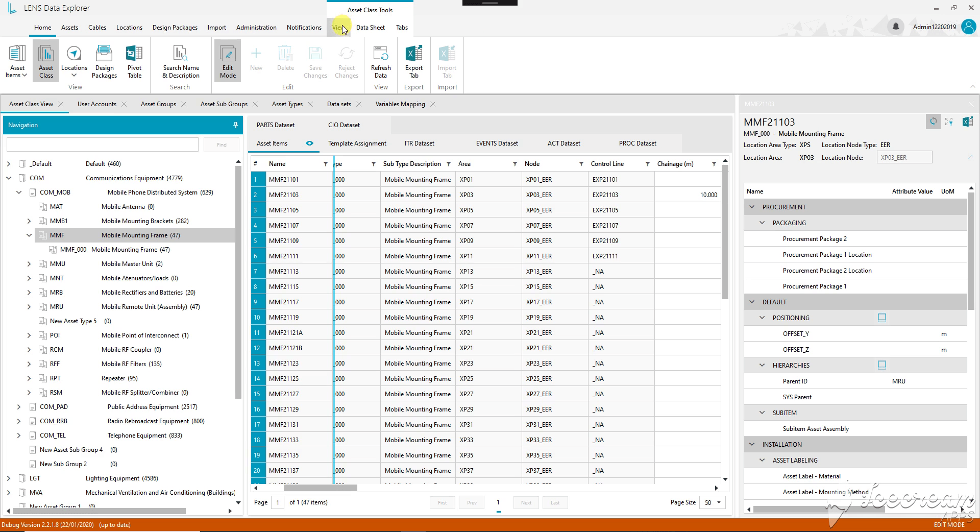Viewport: 980px width, 532px height.
Task: Collapse the COM tree node
Action: 9,178
